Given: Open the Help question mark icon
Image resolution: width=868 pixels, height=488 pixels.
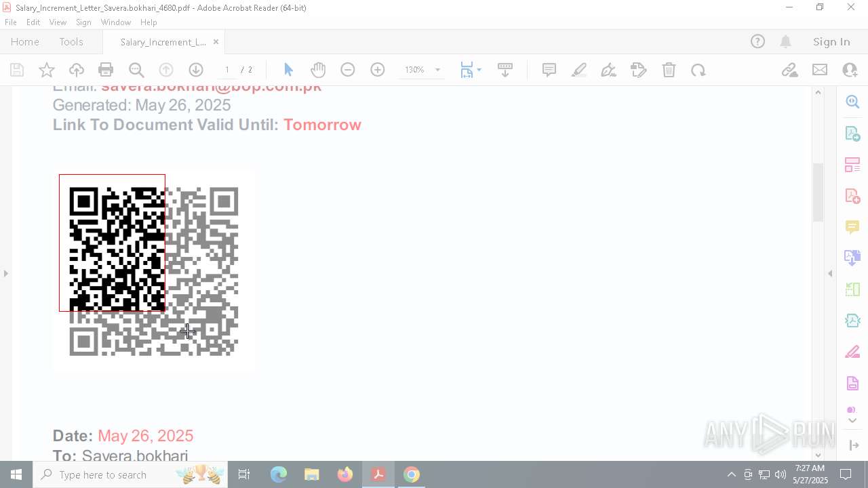Looking at the screenshot, I should point(757,42).
